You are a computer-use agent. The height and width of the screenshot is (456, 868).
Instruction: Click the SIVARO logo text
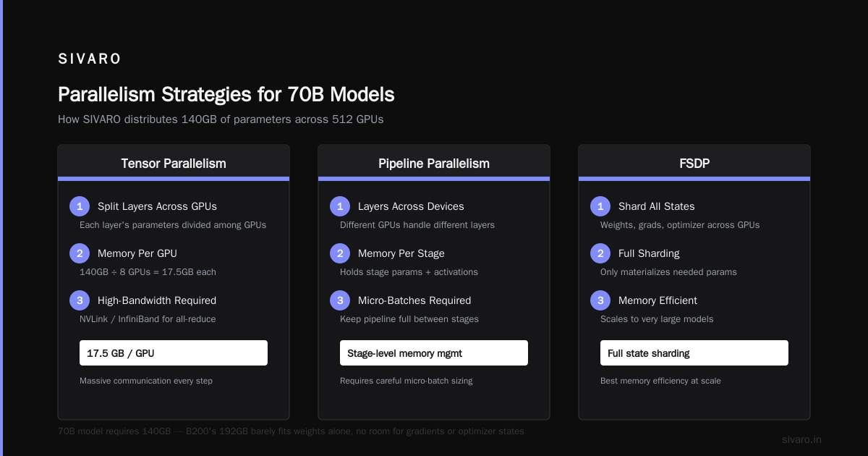pos(90,59)
